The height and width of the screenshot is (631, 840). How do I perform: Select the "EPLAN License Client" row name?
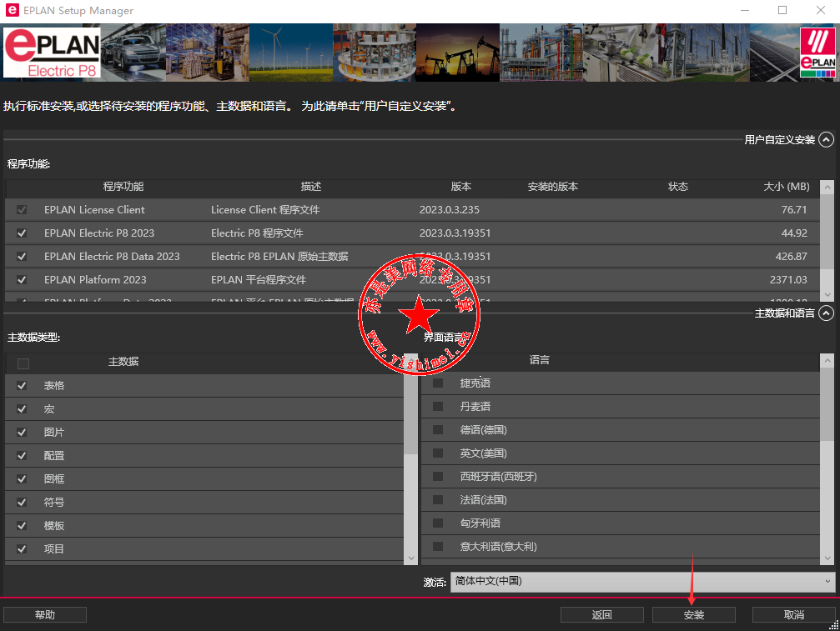(x=94, y=210)
